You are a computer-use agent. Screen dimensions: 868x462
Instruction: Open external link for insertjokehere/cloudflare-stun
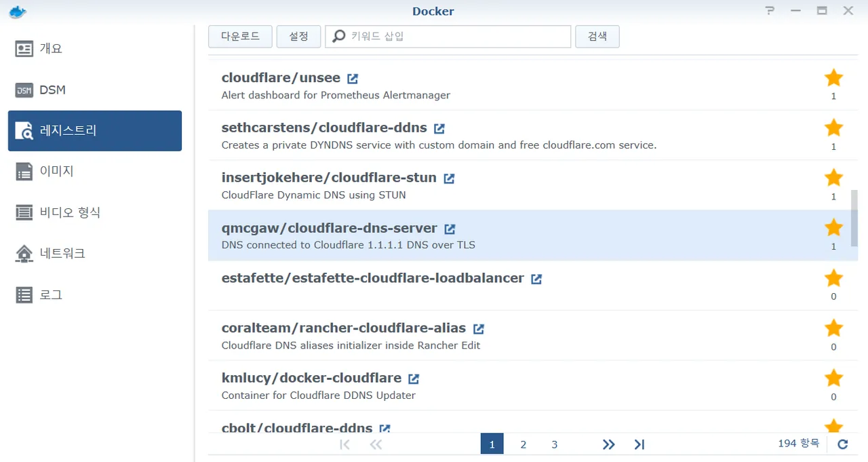[x=449, y=178]
